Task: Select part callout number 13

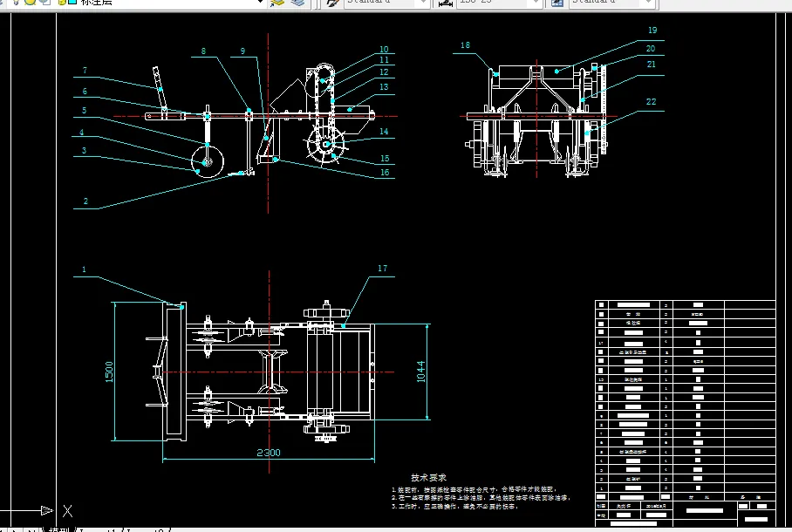Action: pyautogui.click(x=384, y=87)
